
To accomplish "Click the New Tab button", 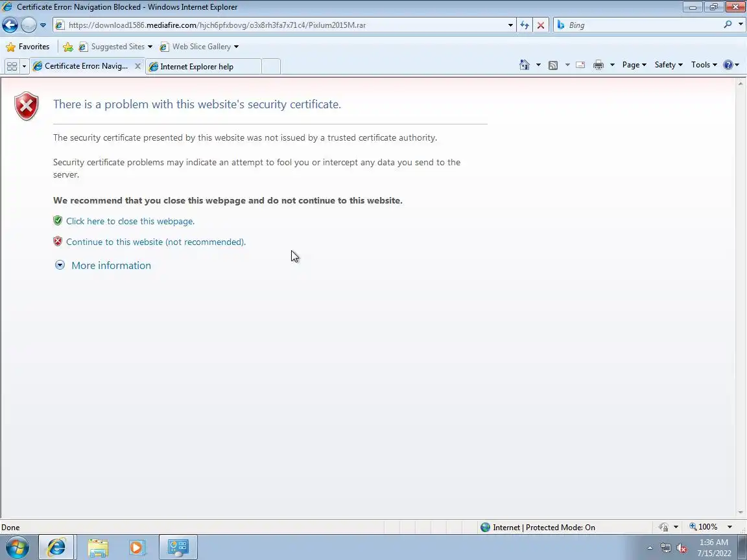I will [271, 67].
